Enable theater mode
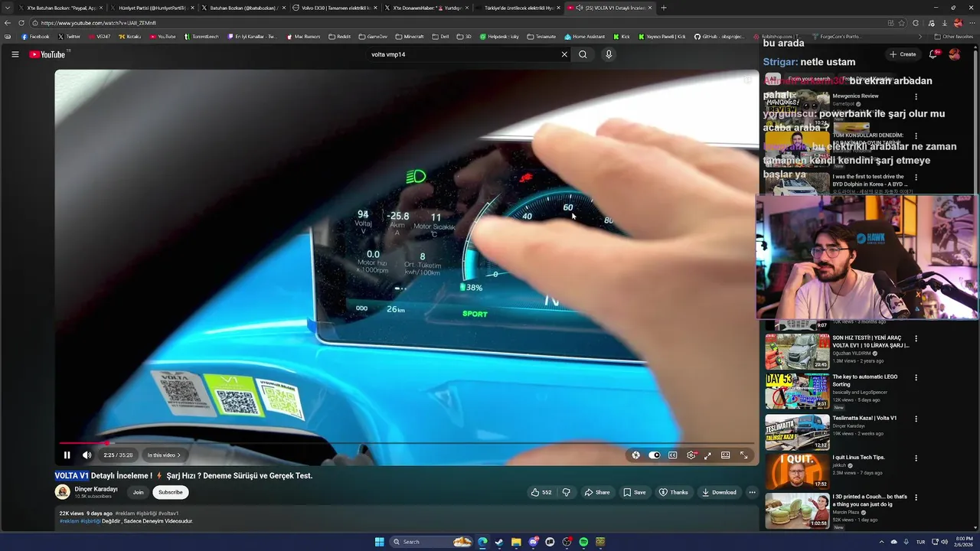This screenshot has height=551, width=980. [x=725, y=455]
